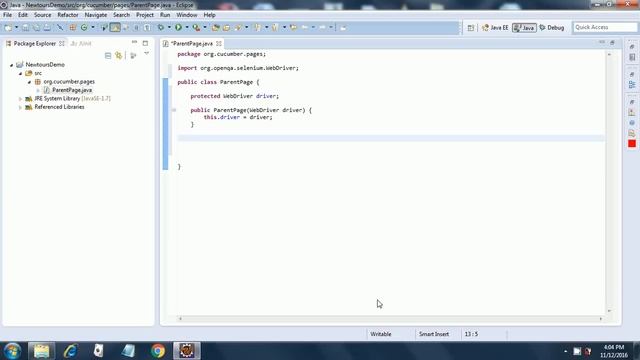Open the Source menu
This screenshot has height=360, width=640.
(42, 15)
